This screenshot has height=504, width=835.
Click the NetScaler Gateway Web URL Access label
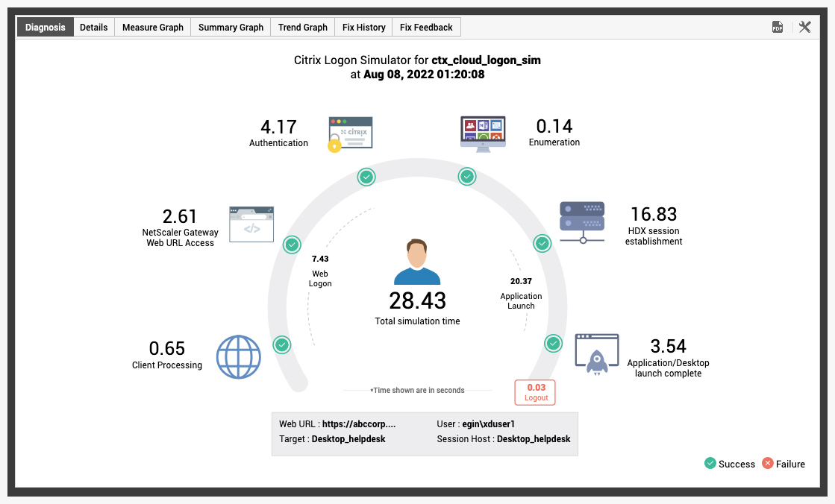point(180,237)
